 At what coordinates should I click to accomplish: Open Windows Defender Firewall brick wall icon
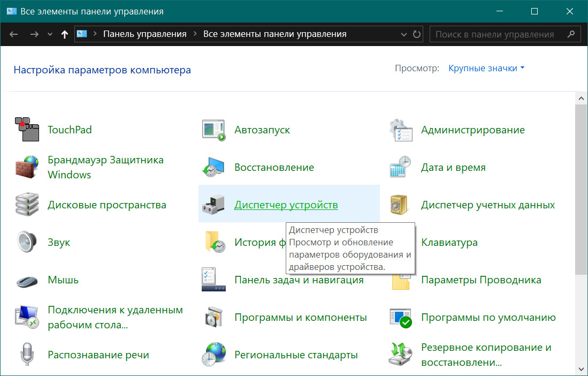pyautogui.click(x=27, y=167)
